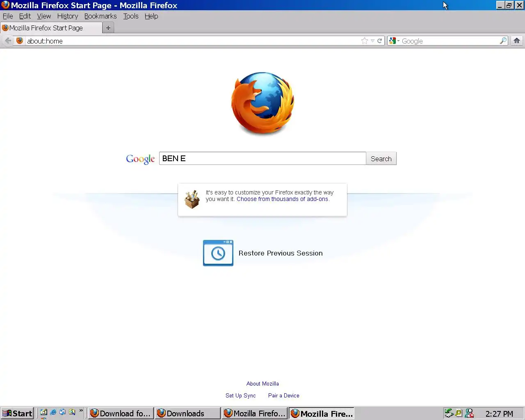525x420 pixels.
Task: Click the Search button beside the Google field
Action: click(381, 158)
